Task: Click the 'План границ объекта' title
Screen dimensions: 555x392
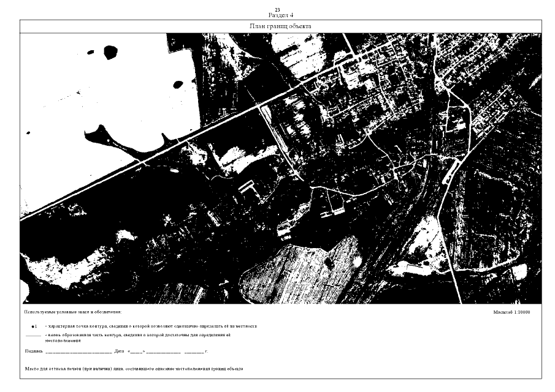Action: coord(280,26)
